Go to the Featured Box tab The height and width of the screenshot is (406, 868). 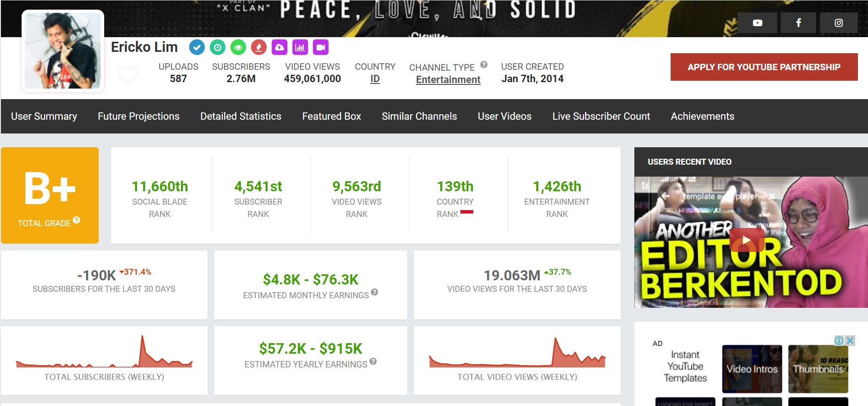[x=331, y=117]
